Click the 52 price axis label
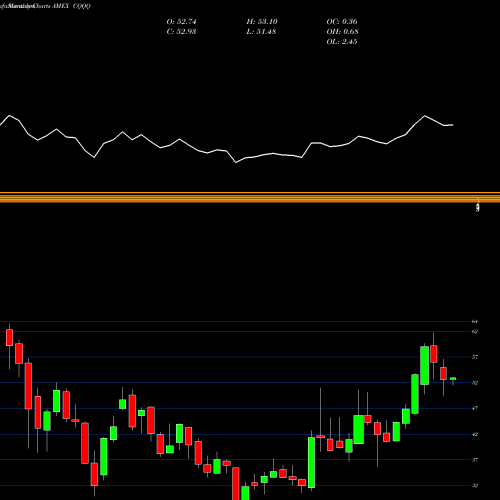This screenshot has width=500, height=500. pyautogui.click(x=475, y=383)
